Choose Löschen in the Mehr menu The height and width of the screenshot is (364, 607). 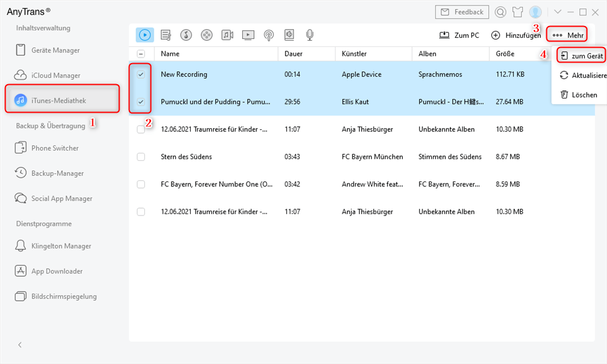pos(579,95)
